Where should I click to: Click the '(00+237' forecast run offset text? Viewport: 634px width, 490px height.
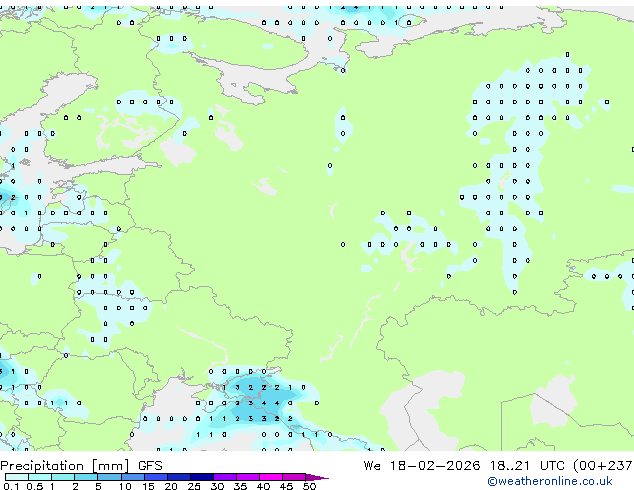(603, 466)
